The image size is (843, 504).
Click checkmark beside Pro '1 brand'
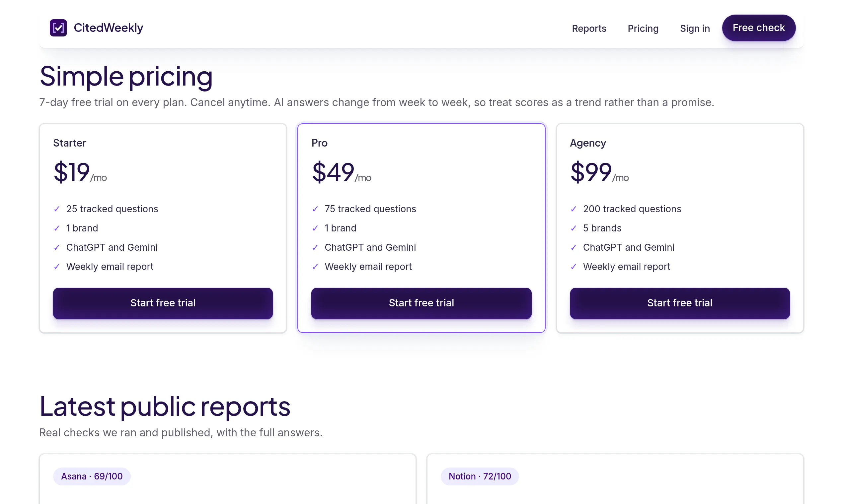click(315, 228)
